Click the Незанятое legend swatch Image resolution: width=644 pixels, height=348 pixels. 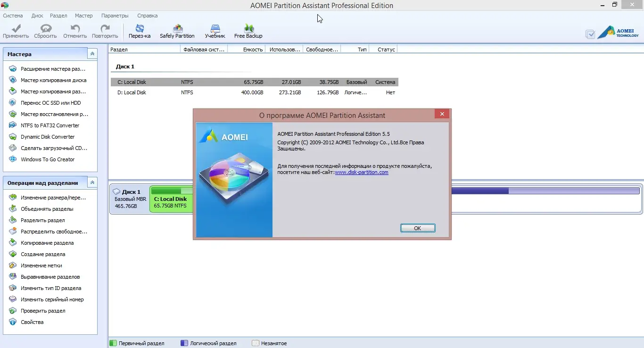click(x=256, y=343)
